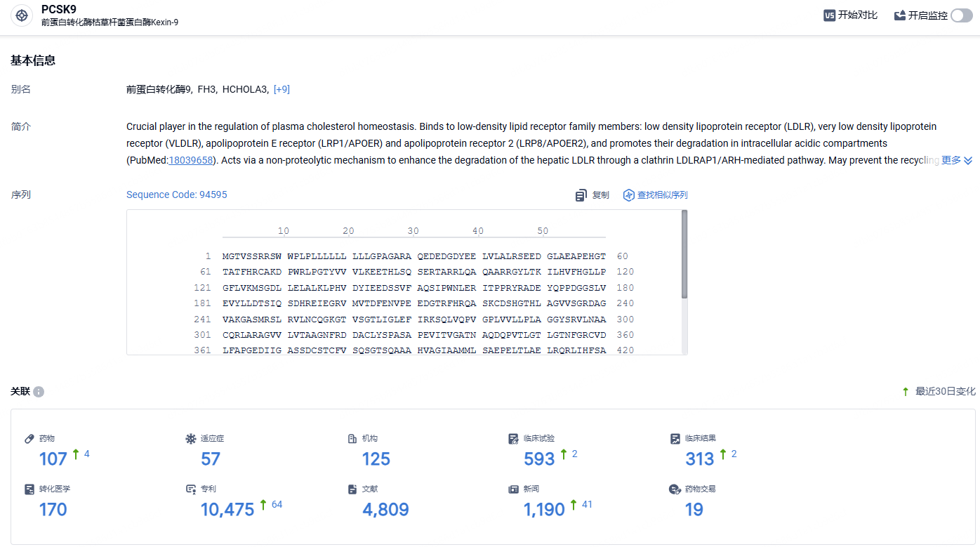This screenshot has width=980, height=547.
Task: Expand more aliases via [+9]
Action: point(282,89)
